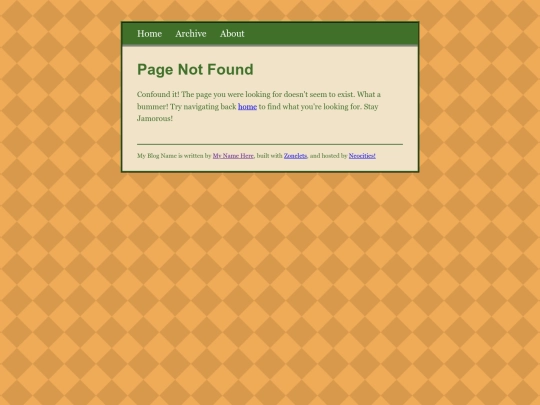
Task: Click the 'and hosted by' footer text
Action: 329,156
